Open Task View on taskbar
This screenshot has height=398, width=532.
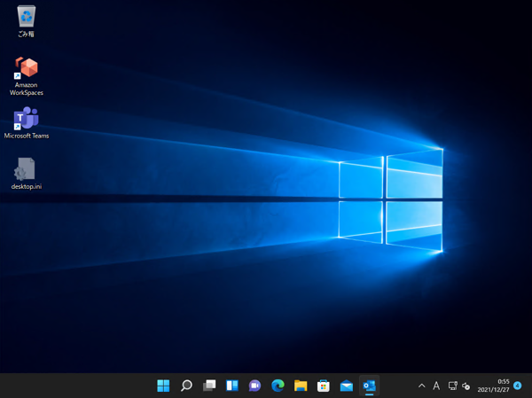209,386
